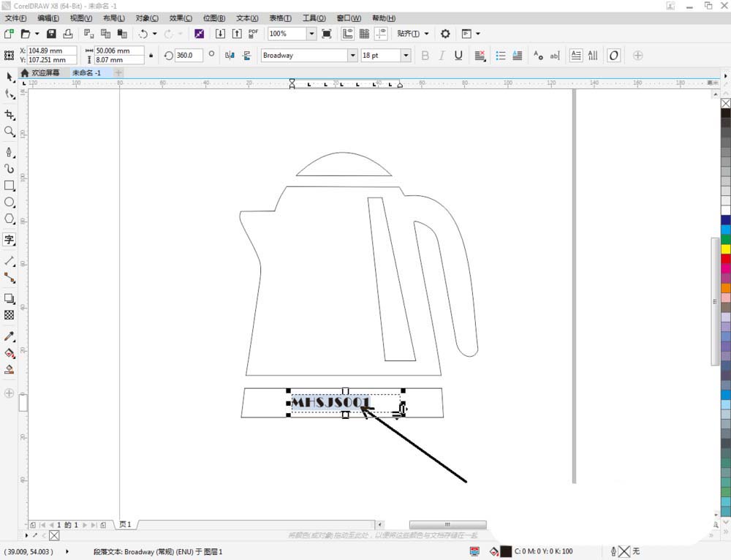Open the 编辑(E) menu
The width and height of the screenshot is (731, 560).
[48, 18]
